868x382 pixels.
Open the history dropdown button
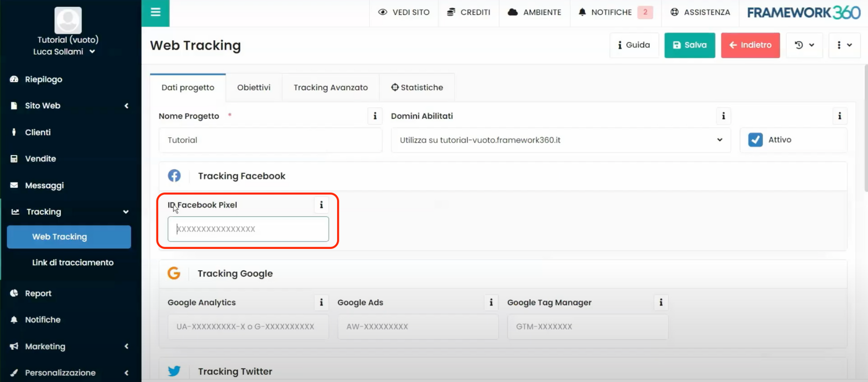(804, 45)
